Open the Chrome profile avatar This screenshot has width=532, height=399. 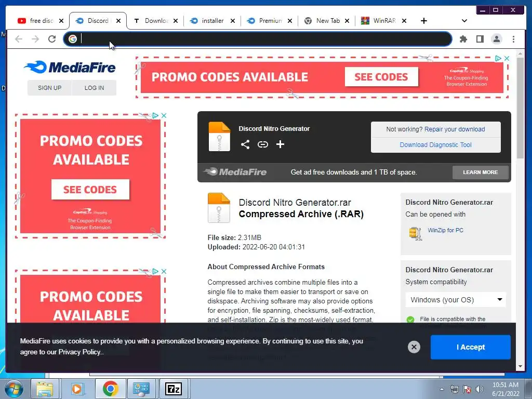[496, 39]
